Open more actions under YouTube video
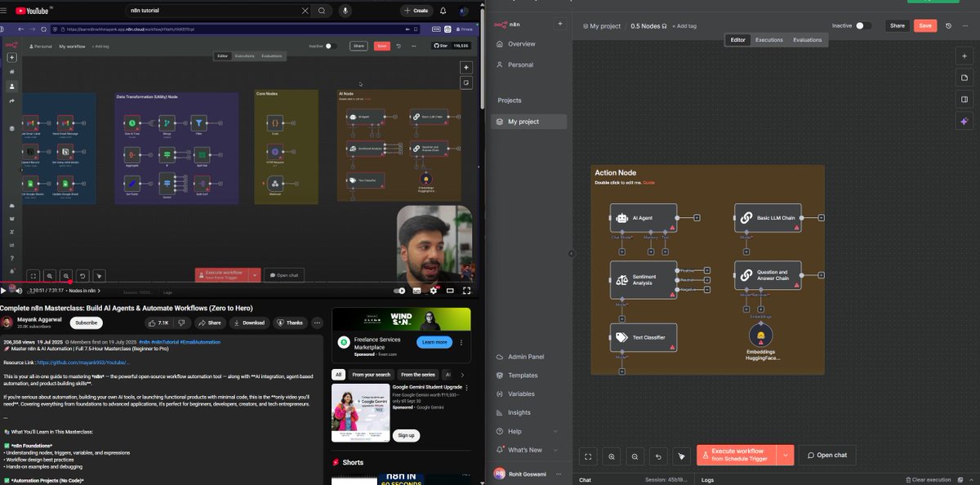 tap(318, 323)
